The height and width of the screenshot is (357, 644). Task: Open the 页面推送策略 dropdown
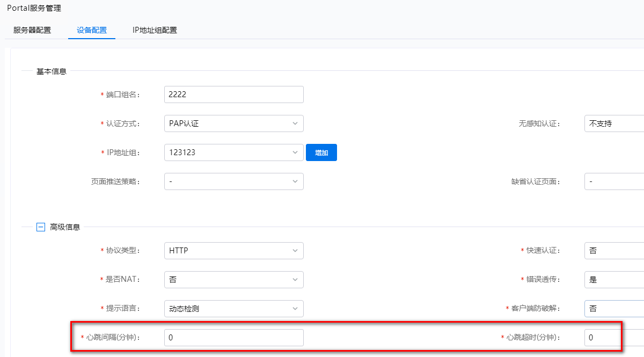tap(233, 181)
